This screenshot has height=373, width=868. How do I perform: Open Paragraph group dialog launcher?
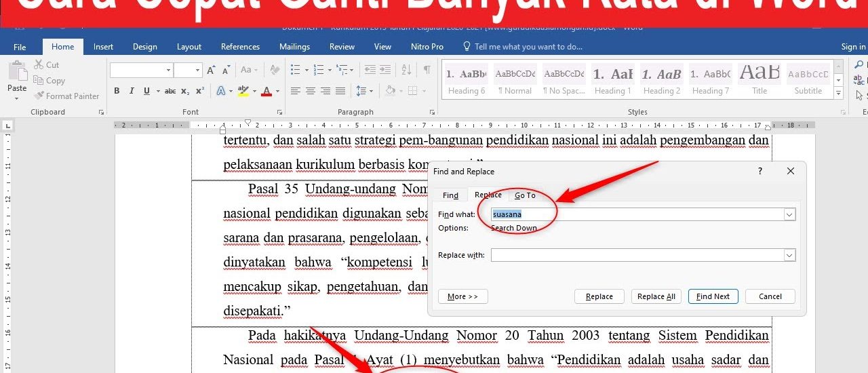(432, 112)
